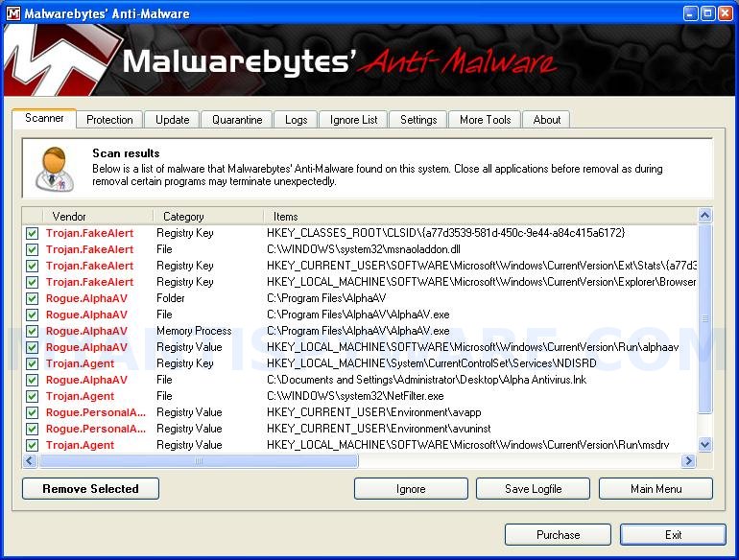Uncheck the Environment\avapp registry value
Viewport: 739px width, 560px height.
click(32, 412)
